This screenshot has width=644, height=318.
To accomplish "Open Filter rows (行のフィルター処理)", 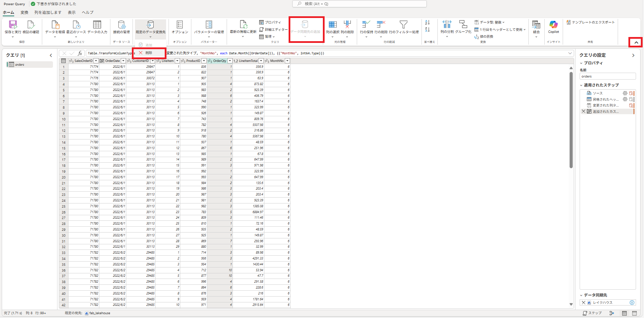I will (404, 27).
